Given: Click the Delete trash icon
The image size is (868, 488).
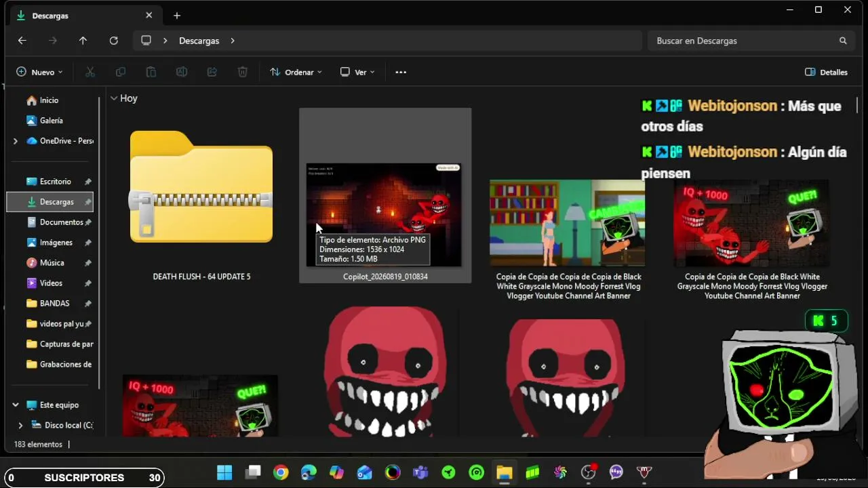Looking at the screenshot, I should (243, 72).
